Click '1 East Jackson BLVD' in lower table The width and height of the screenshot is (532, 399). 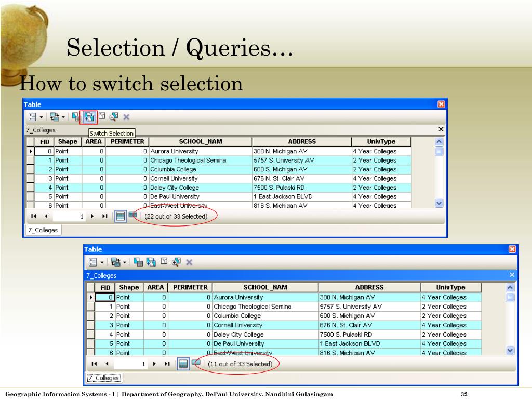(369, 344)
